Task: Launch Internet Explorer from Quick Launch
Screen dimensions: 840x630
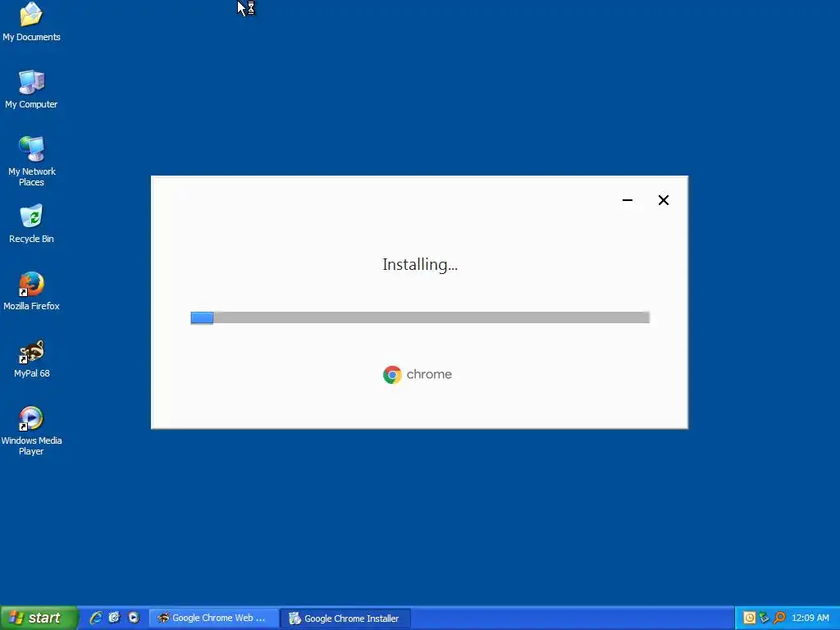Action: click(x=96, y=618)
